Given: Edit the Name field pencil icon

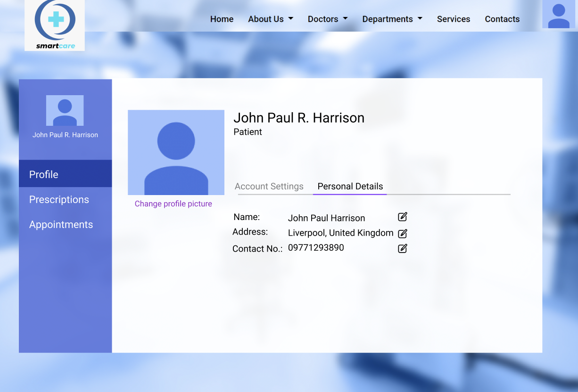Looking at the screenshot, I should click(x=402, y=217).
